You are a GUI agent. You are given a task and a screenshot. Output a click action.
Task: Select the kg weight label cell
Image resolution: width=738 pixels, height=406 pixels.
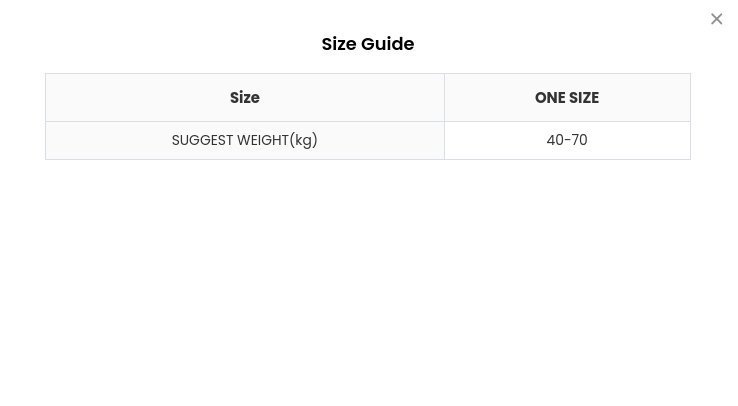pyautogui.click(x=245, y=140)
